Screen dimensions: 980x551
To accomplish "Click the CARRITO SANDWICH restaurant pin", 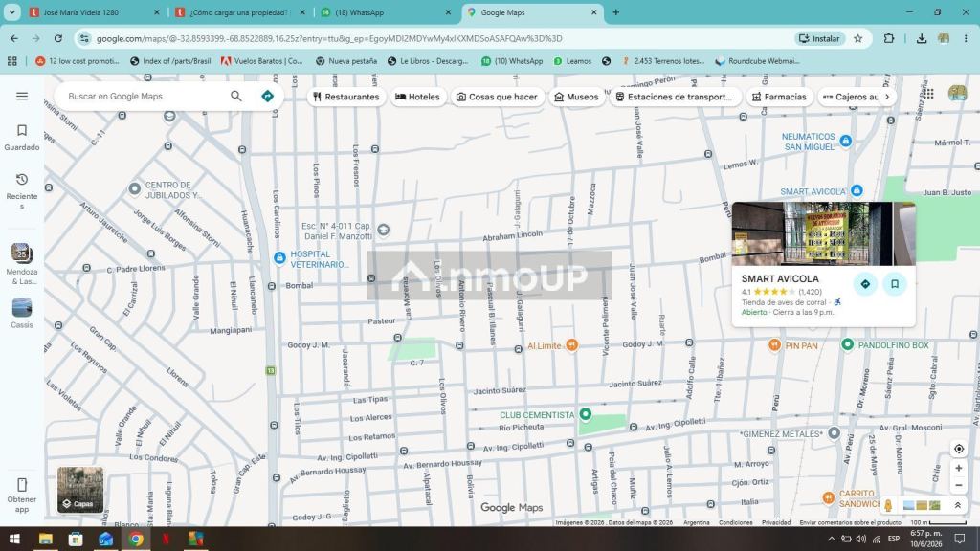I will (x=828, y=497).
